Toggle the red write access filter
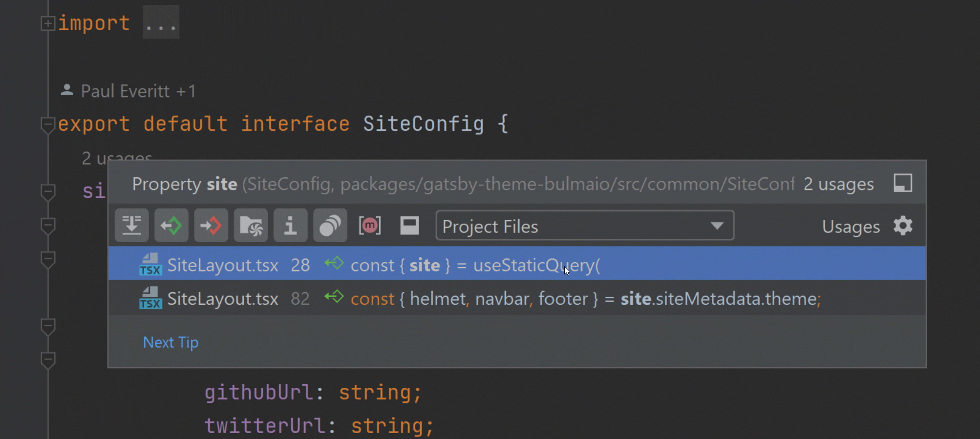This screenshot has height=439, width=980. coord(211,226)
